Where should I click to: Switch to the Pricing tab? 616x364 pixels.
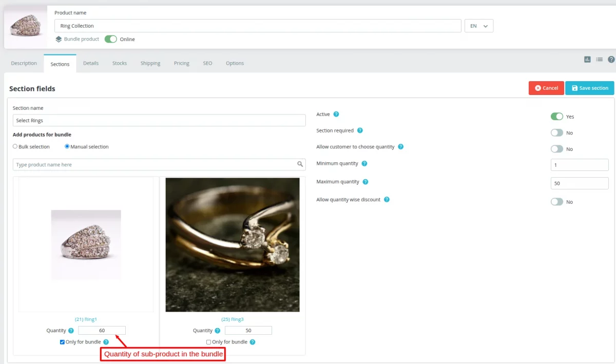[181, 64]
